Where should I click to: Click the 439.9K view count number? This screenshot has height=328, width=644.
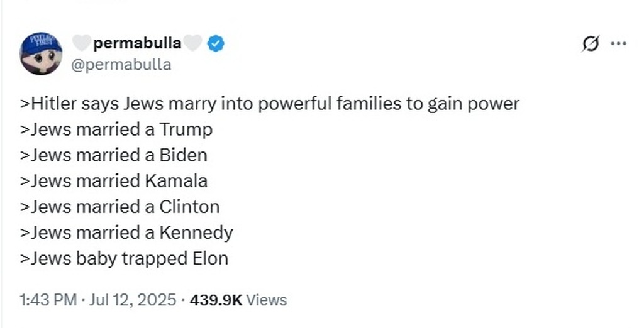pos(215,300)
